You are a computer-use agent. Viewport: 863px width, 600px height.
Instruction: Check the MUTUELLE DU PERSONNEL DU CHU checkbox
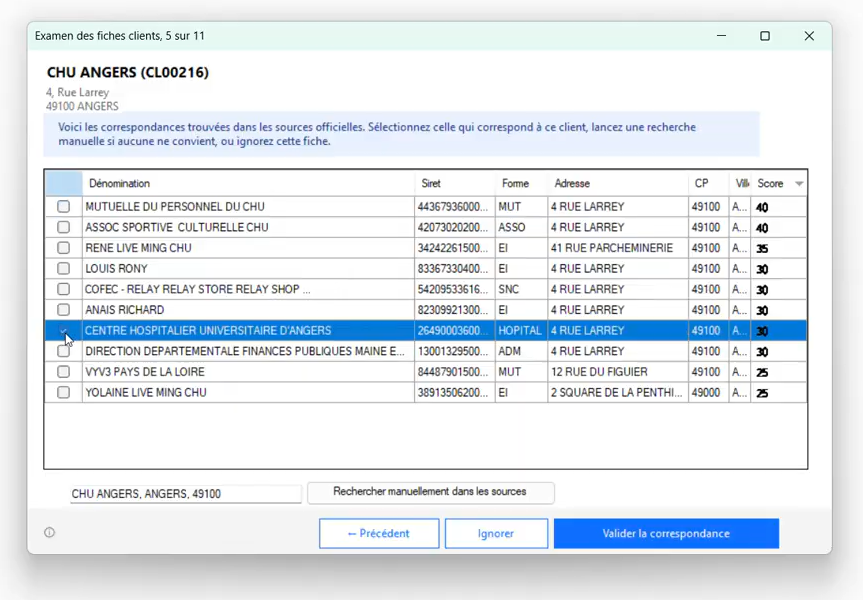(x=63, y=206)
